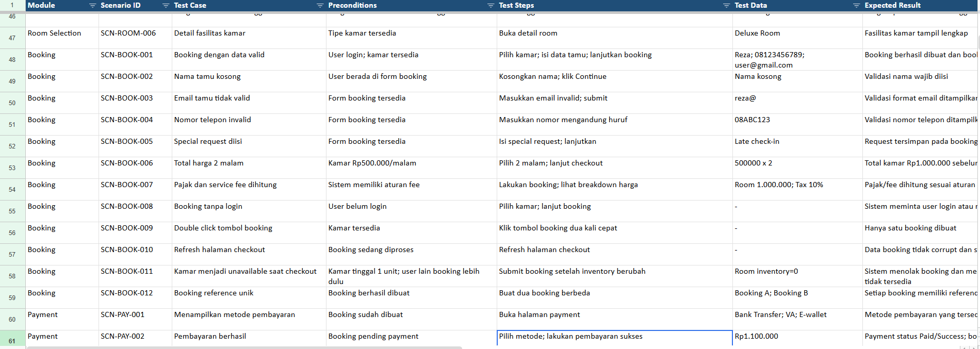Image resolution: width=980 pixels, height=349 pixels.
Task: Select cell SCN-PAY-001
Action: click(135, 320)
